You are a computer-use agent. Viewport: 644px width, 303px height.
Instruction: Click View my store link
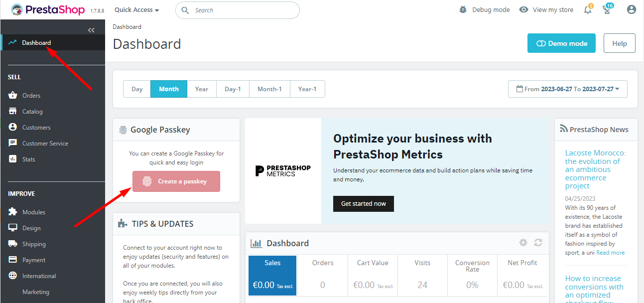(x=553, y=9)
